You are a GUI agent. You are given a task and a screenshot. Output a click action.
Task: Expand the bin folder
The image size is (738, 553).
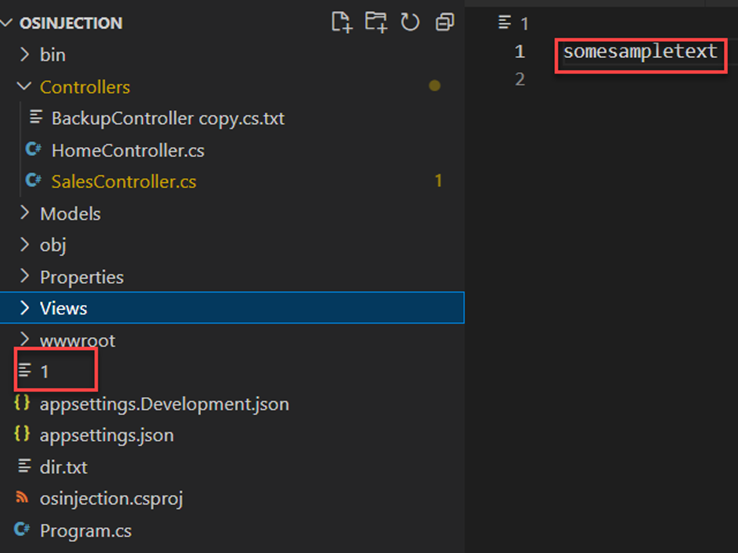[25, 55]
